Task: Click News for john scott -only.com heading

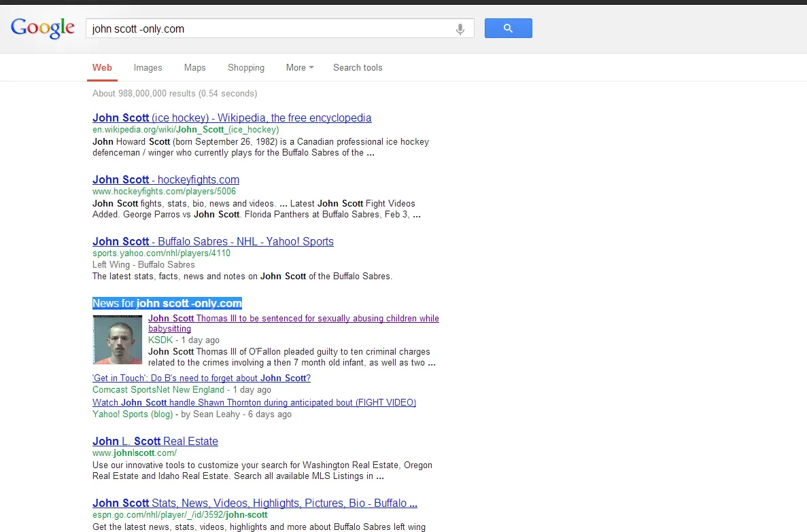Action: pyautogui.click(x=167, y=303)
